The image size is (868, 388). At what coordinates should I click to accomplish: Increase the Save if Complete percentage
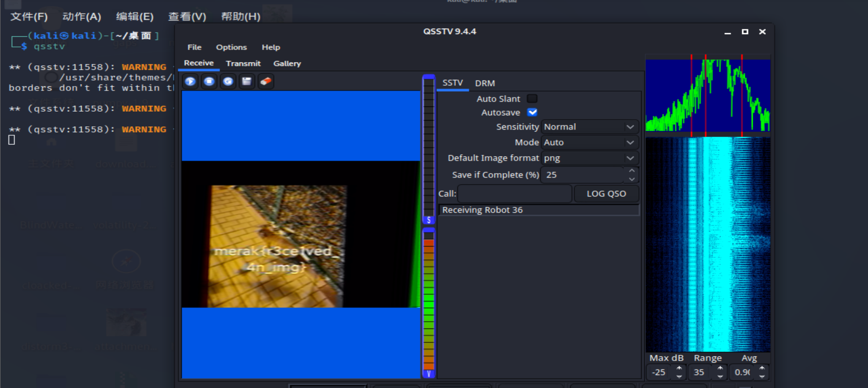pyautogui.click(x=632, y=171)
